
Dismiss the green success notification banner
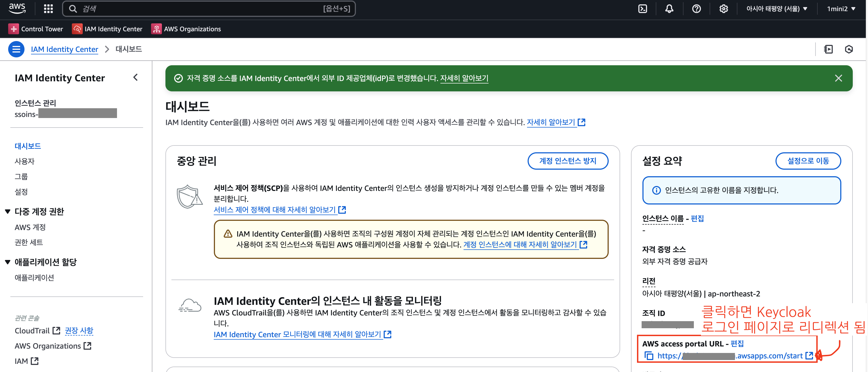[838, 78]
